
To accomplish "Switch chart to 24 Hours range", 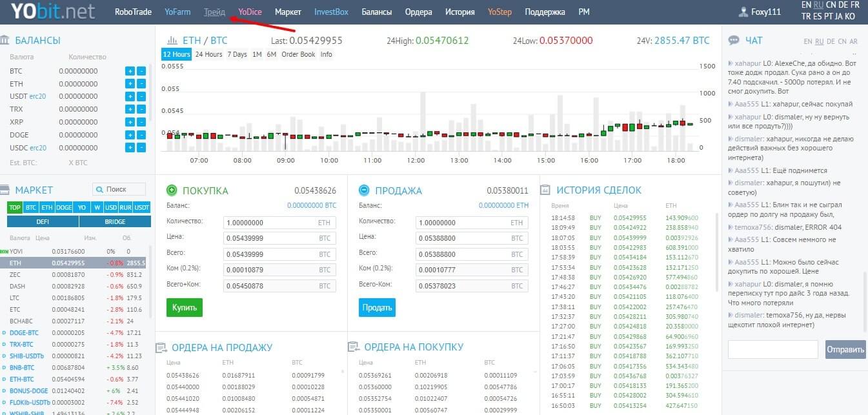I will pyautogui.click(x=208, y=54).
